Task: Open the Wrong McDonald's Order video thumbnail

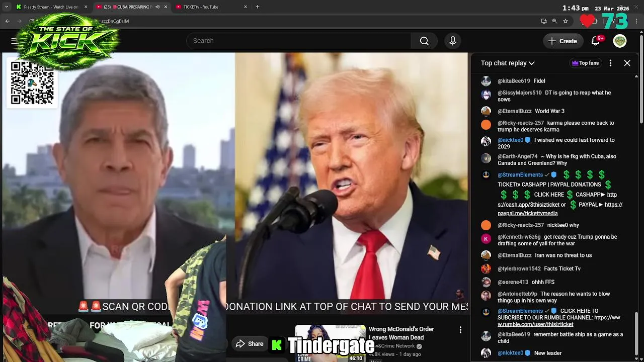Action: point(330,343)
